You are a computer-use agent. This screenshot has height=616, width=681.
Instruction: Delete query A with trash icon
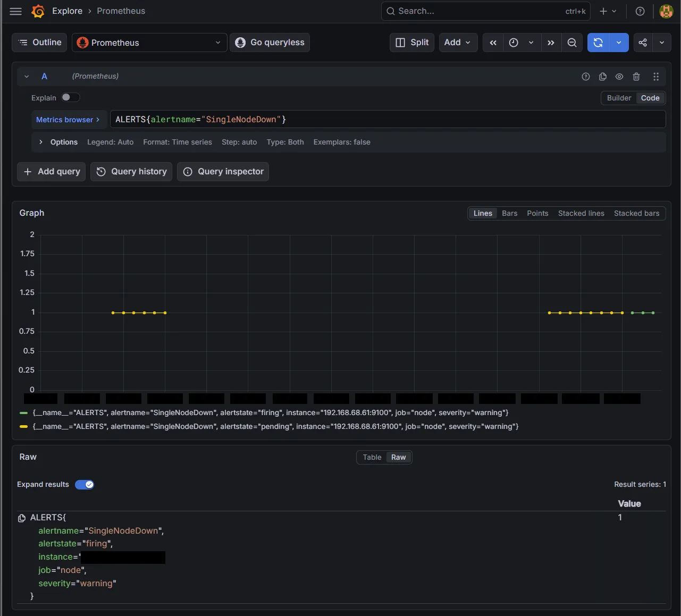tap(636, 77)
